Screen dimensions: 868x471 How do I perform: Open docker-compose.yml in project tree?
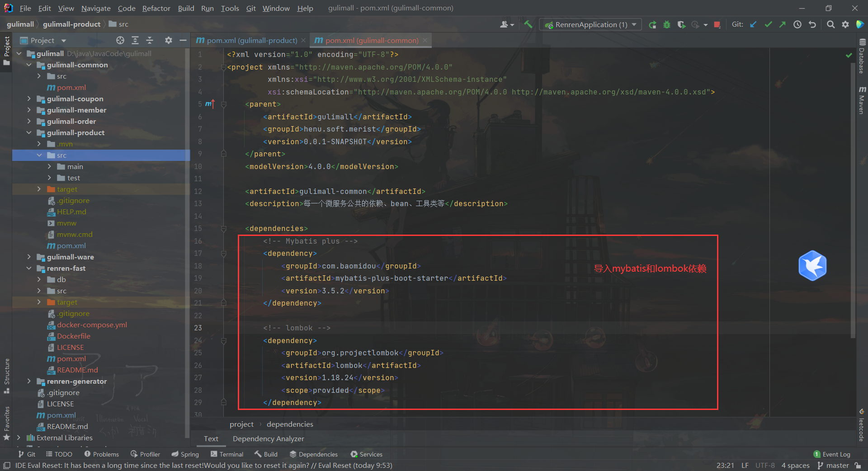tap(92, 325)
